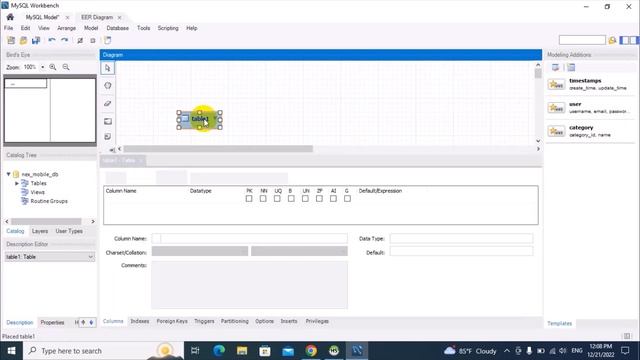Image resolution: width=640 pixels, height=360 pixels.
Task: Switch to the Indexes tab
Action: point(140,321)
